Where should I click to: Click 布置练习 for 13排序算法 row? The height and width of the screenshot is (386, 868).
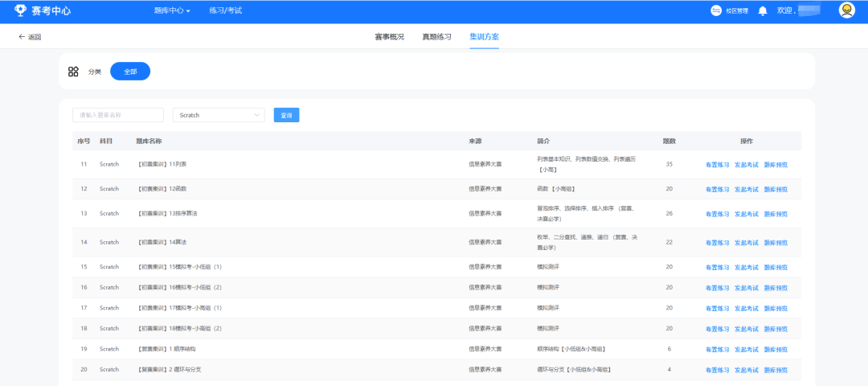pos(717,215)
